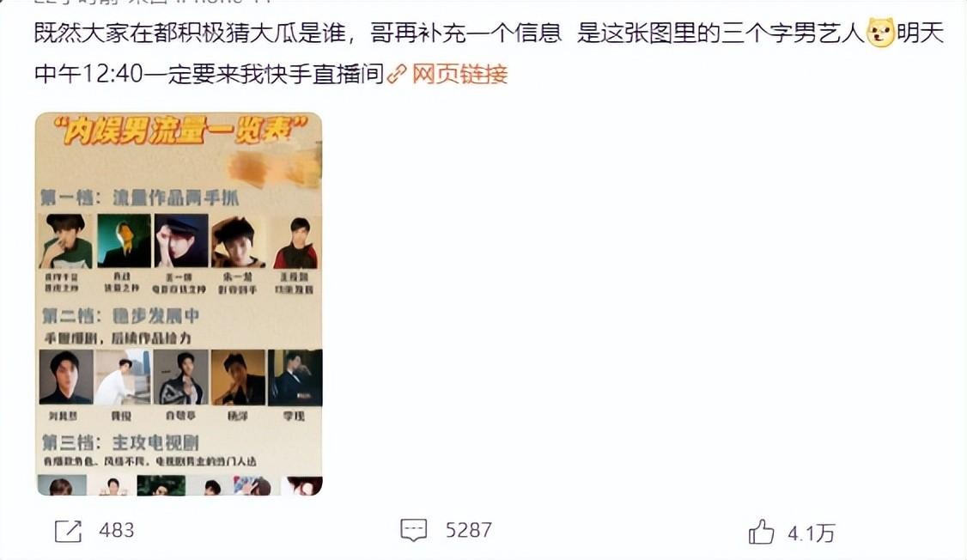
Task: Click the comment count 5287
Action: [x=469, y=531]
